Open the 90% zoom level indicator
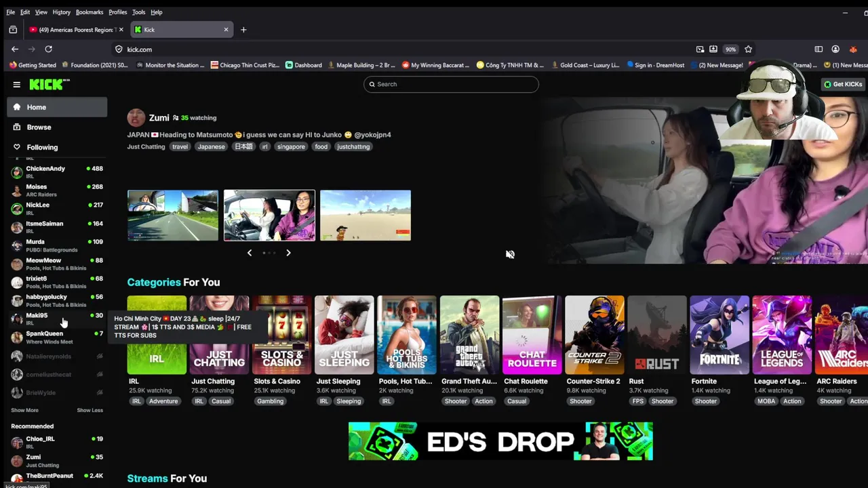 tap(730, 49)
